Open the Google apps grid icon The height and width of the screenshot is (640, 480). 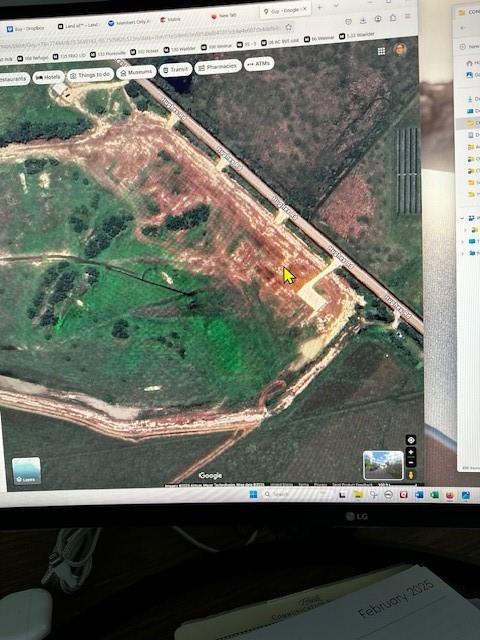(x=381, y=51)
